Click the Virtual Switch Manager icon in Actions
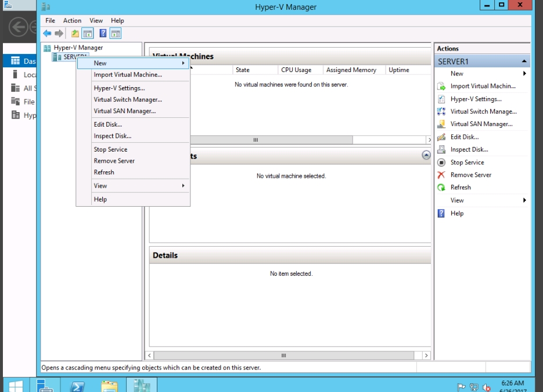543x392 pixels. tap(441, 112)
